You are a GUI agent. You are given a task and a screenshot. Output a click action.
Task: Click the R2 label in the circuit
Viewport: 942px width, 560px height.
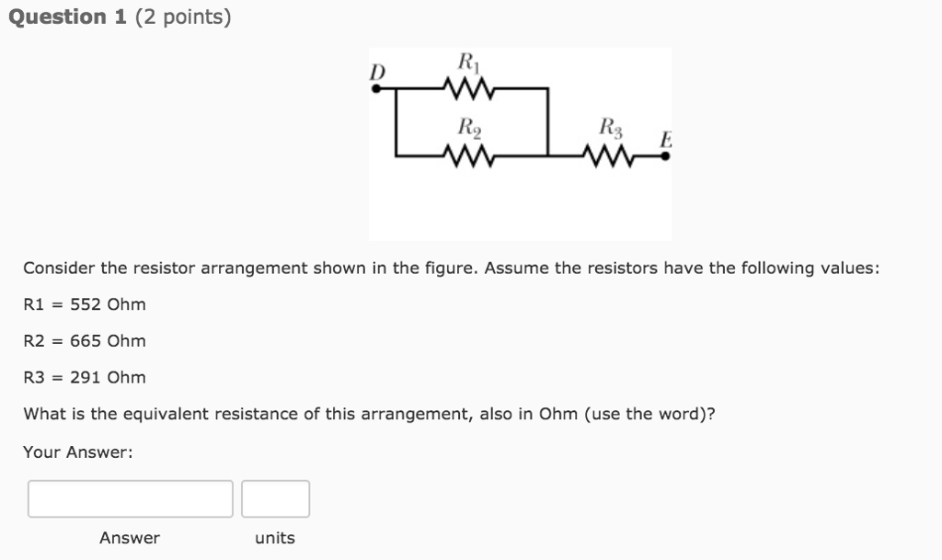click(x=470, y=128)
